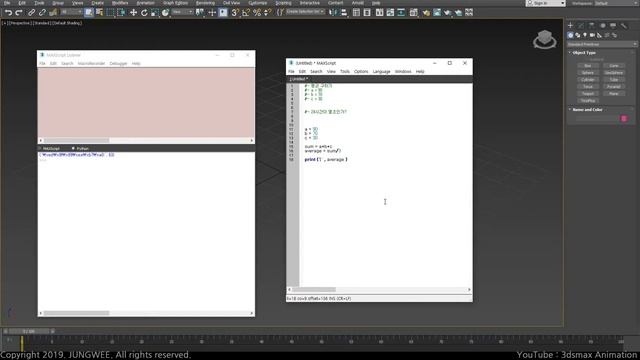Select the Shapes category icon
This screenshot has height=360, width=640.
578,35
